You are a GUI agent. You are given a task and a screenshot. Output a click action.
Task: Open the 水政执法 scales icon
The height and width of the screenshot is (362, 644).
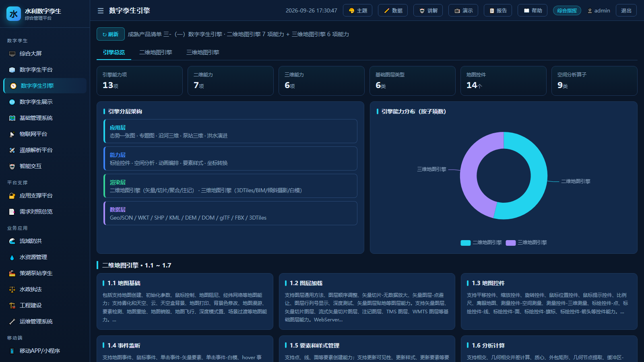(12, 290)
